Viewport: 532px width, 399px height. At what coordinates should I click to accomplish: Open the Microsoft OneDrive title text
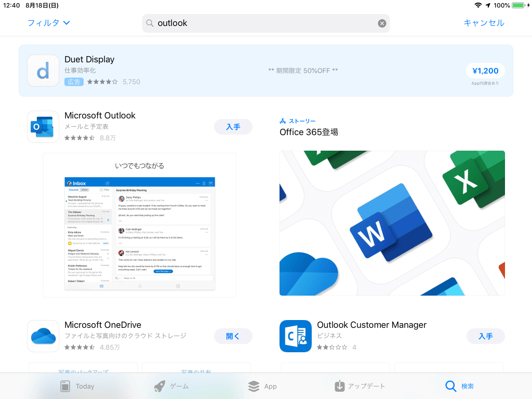[103, 325]
